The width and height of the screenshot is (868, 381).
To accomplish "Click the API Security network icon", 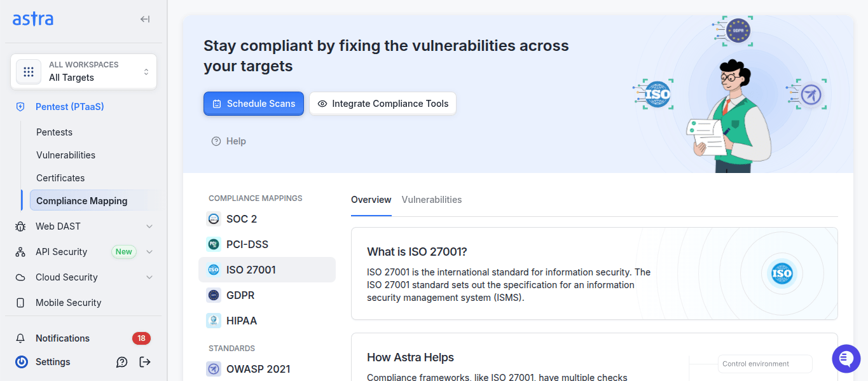I will [20, 252].
